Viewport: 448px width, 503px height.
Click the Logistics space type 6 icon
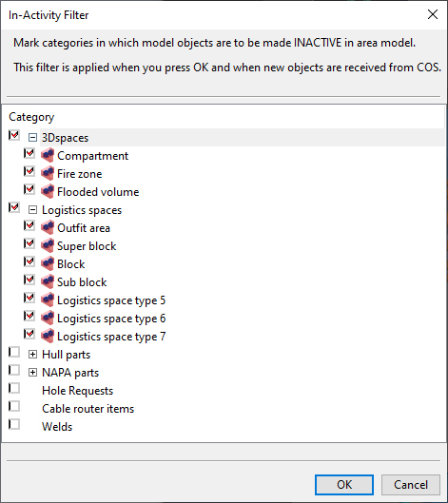(x=48, y=319)
